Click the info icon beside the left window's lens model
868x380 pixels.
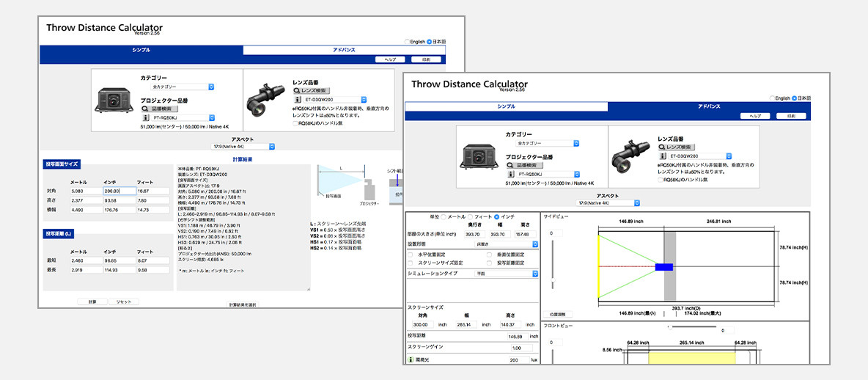tap(298, 100)
